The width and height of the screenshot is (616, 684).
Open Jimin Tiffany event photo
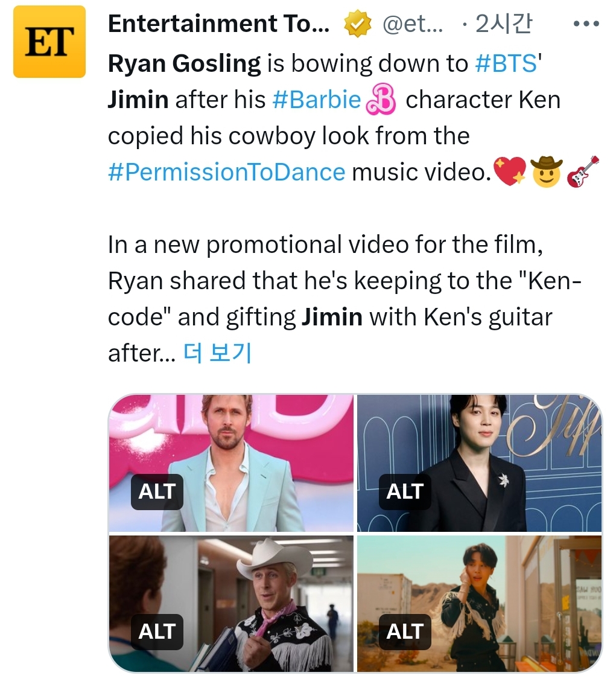pos(480,463)
